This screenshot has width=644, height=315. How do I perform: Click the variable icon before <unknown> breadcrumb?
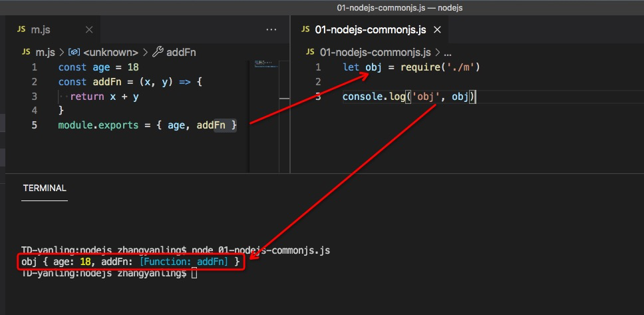coord(74,52)
